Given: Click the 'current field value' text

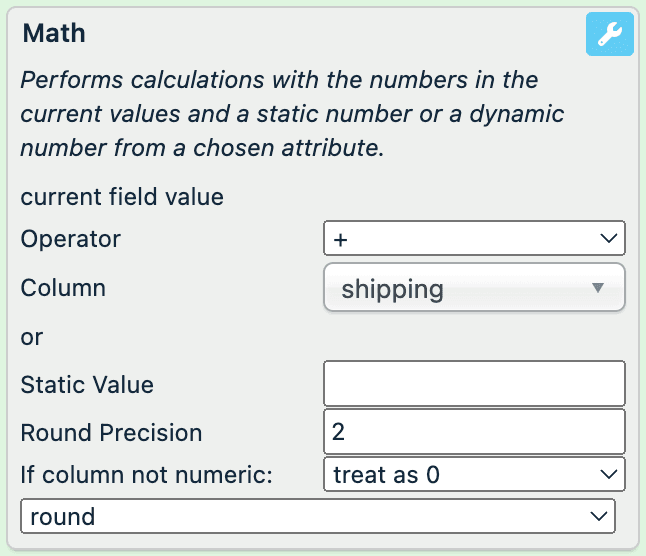Looking at the screenshot, I should 122,196.
